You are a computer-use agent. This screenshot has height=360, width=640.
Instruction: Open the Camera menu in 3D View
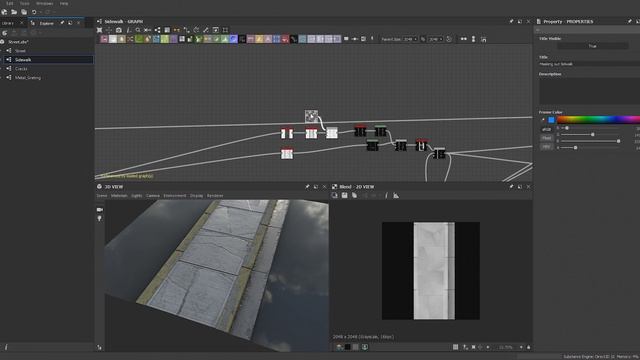(153, 196)
